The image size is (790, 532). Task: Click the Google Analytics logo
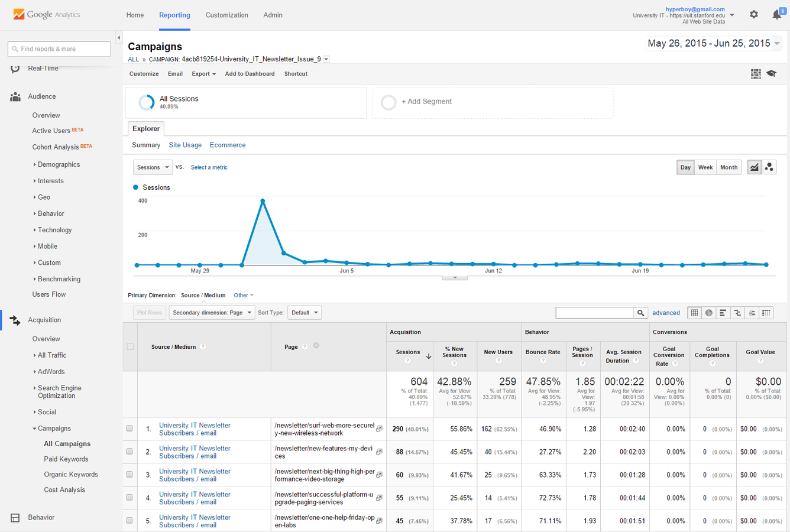[47, 14]
